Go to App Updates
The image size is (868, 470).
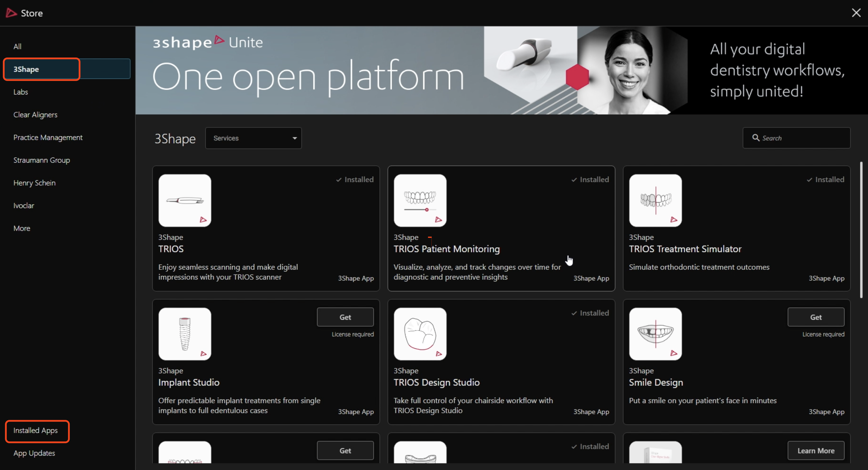pos(34,453)
